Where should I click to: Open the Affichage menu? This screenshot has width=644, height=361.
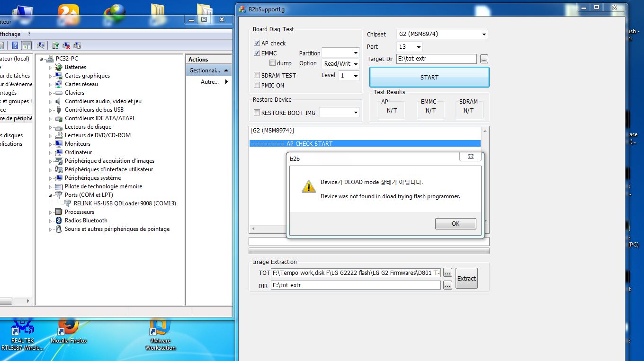[10, 34]
